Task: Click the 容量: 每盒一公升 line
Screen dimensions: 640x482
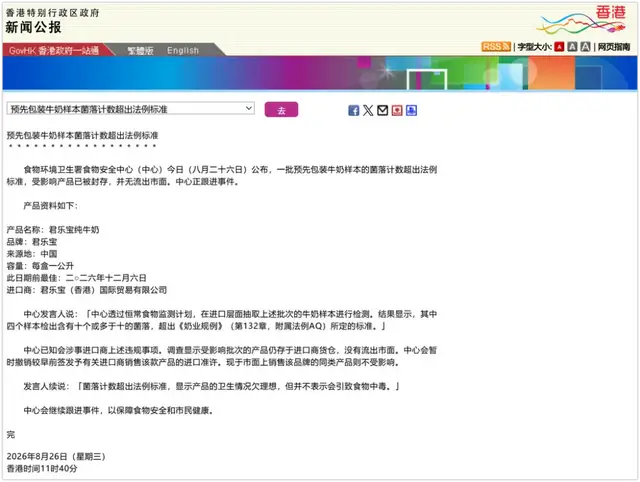Action: pos(40,266)
